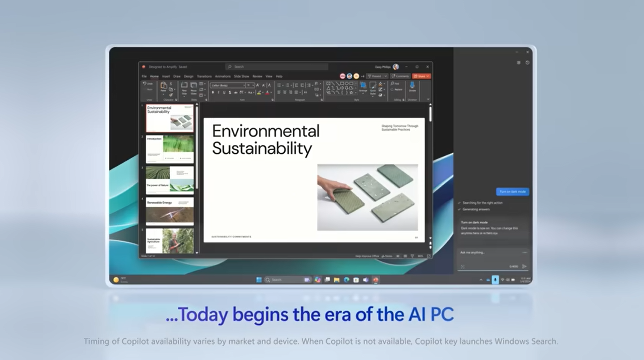Select the Introduction slide thumbnail
The width and height of the screenshot is (644, 360).
170,149
